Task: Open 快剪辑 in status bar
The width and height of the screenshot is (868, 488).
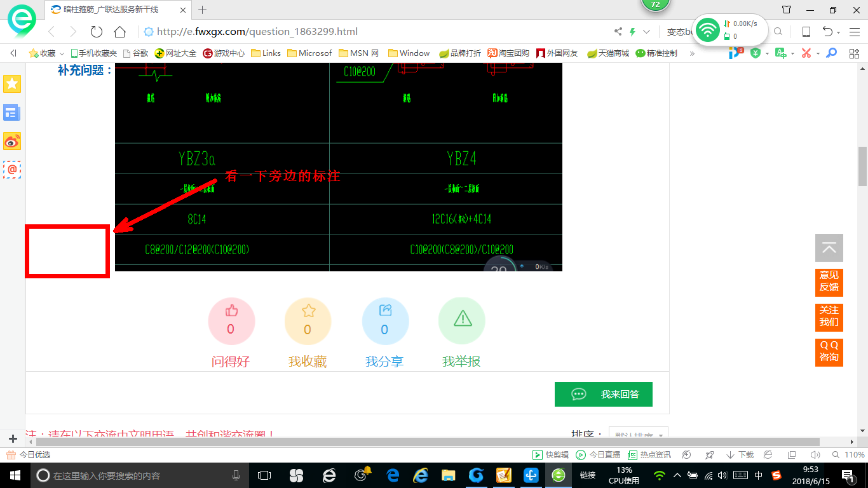Action: click(550, 455)
